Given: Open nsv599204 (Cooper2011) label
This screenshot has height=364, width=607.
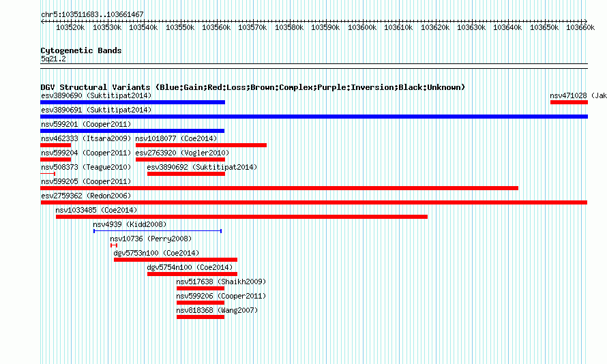Looking at the screenshot, I should tap(86, 153).
